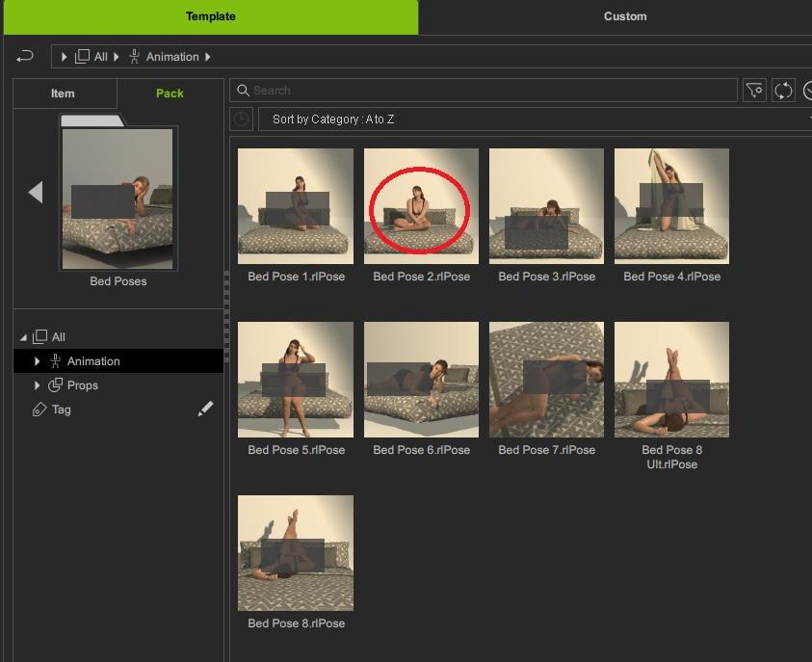Click the history clock icon
Viewport: 812px width, 662px height.
point(241,119)
